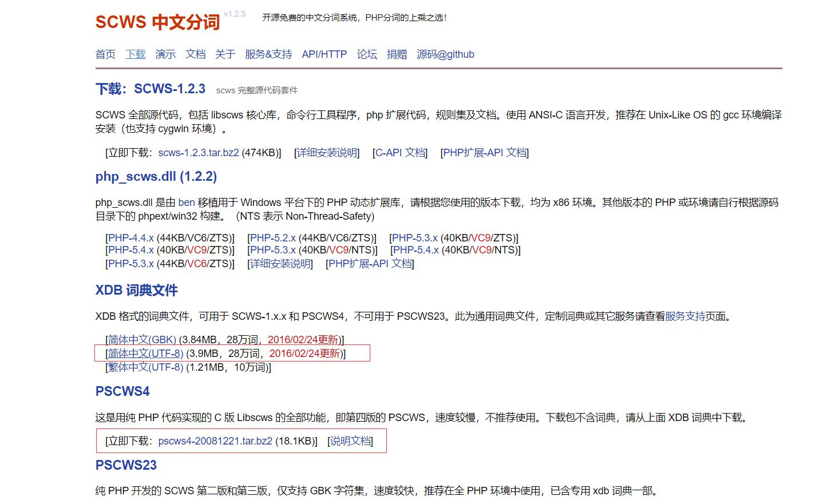Screen dimensions: 815x504
Task: Download the 繁体中文(UTF-8) dictionary
Action: coord(146,367)
